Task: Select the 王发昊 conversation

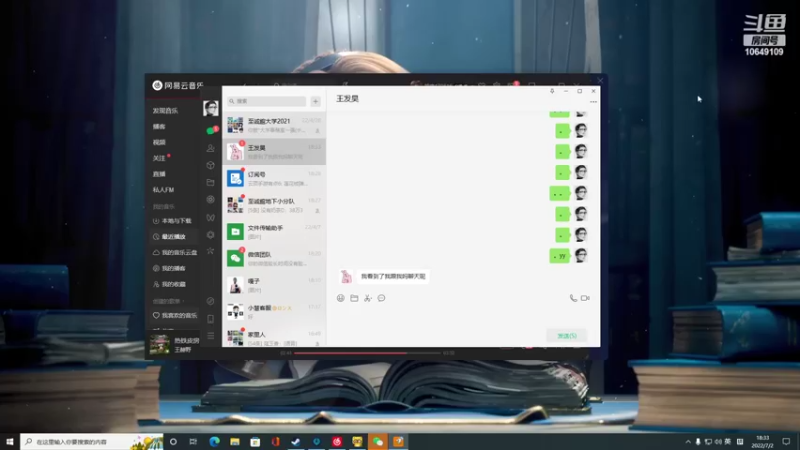Action: pos(274,151)
